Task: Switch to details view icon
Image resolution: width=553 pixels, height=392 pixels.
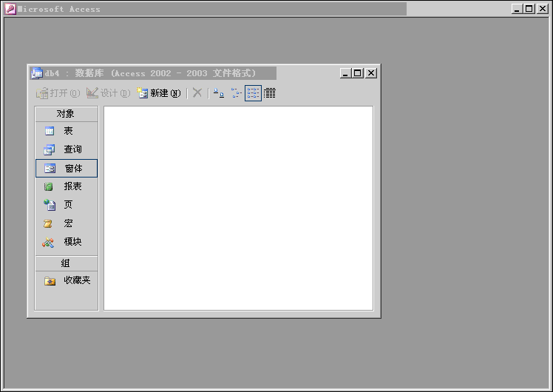Action: (269, 93)
